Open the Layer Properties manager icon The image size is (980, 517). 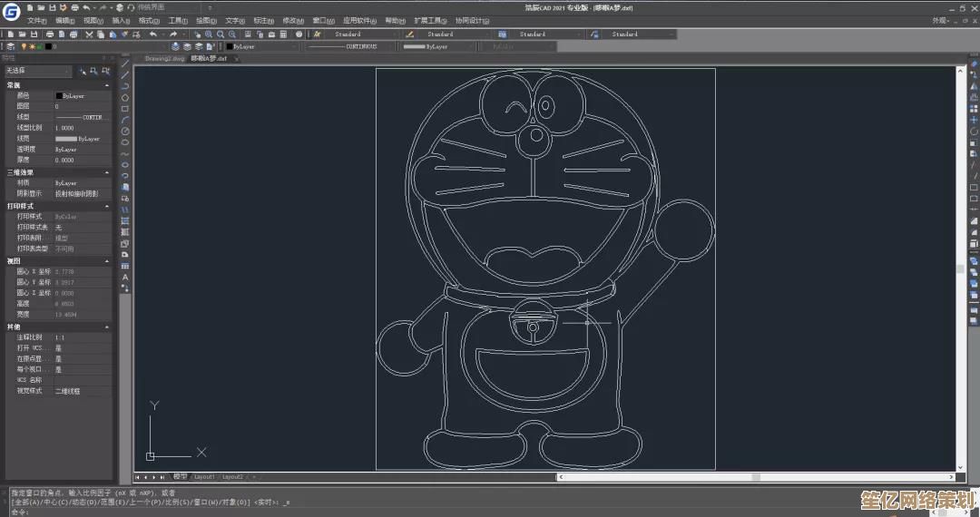(9, 46)
